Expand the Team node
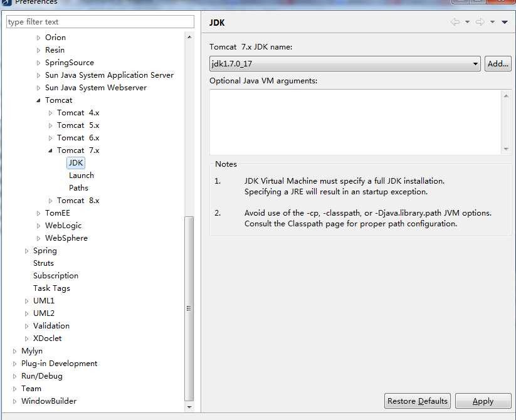The width and height of the screenshot is (516, 420). tap(15, 389)
